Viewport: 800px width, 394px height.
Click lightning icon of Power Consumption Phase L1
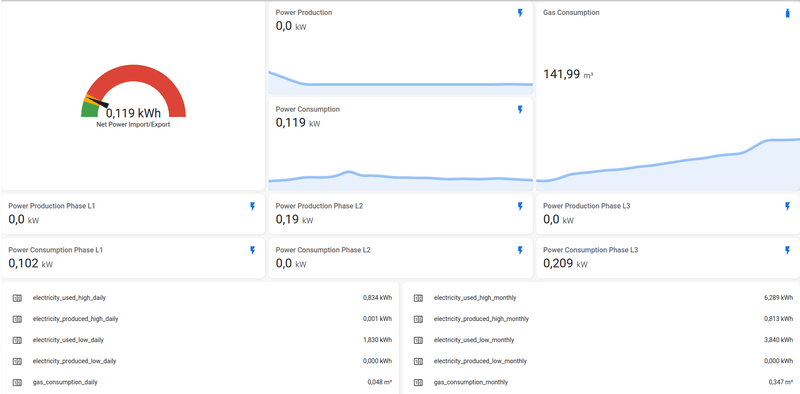253,250
